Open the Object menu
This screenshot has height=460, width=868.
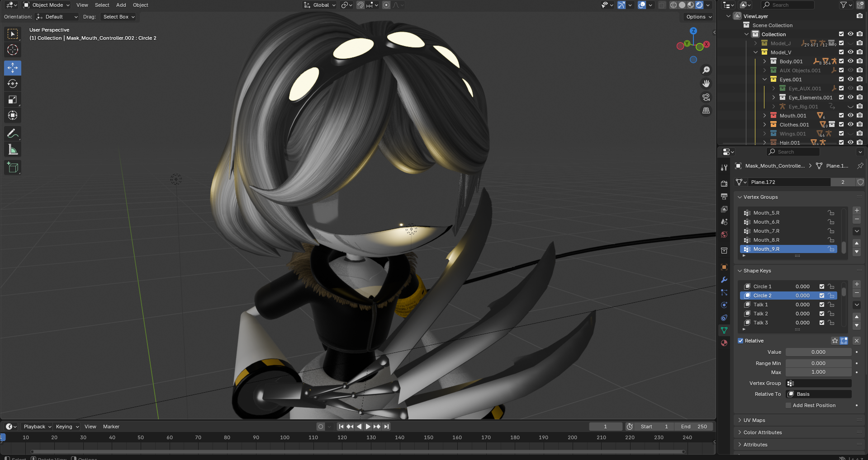pyautogui.click(x=140, y=5)
